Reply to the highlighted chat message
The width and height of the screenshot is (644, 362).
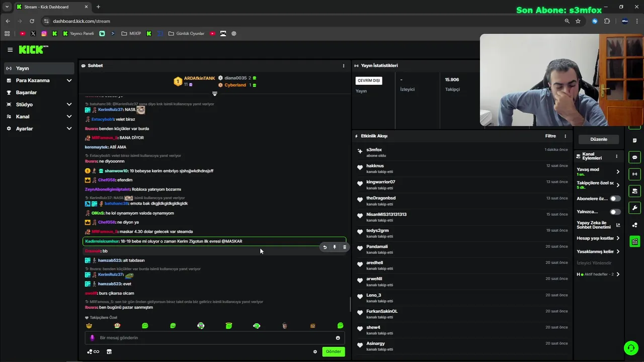325,247
